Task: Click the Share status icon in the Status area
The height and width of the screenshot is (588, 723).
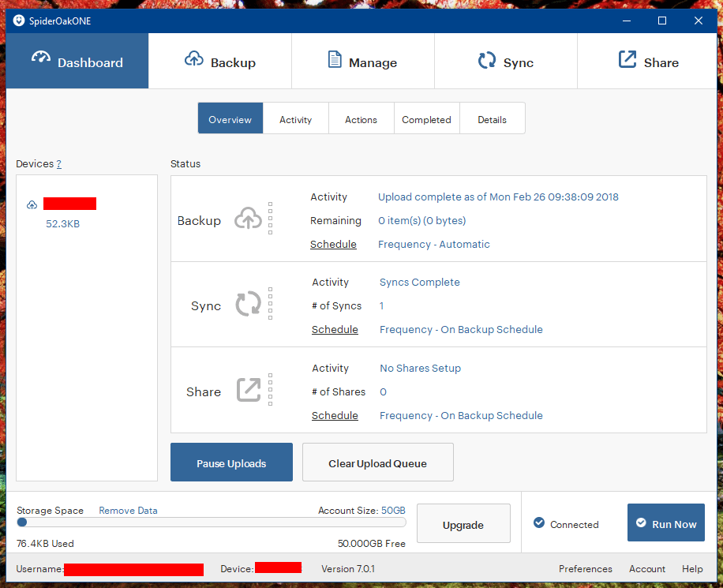Action: [x=249, y=390]
